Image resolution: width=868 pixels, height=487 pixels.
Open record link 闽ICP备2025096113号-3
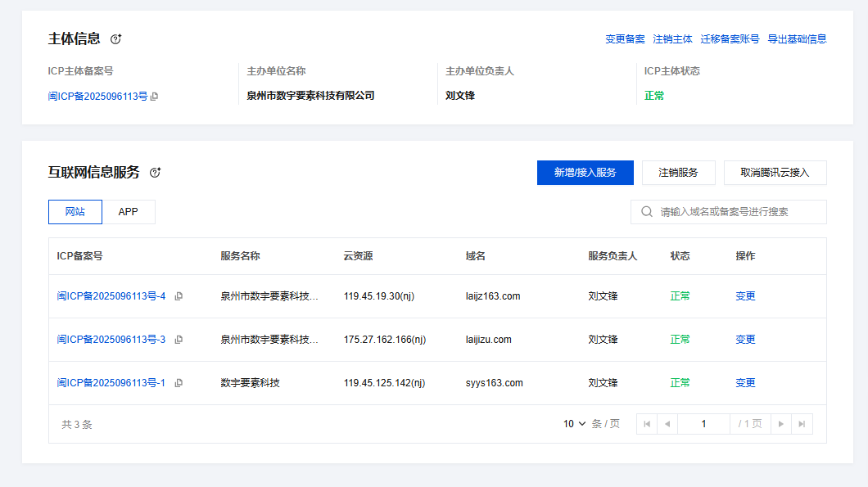[111, 339]
